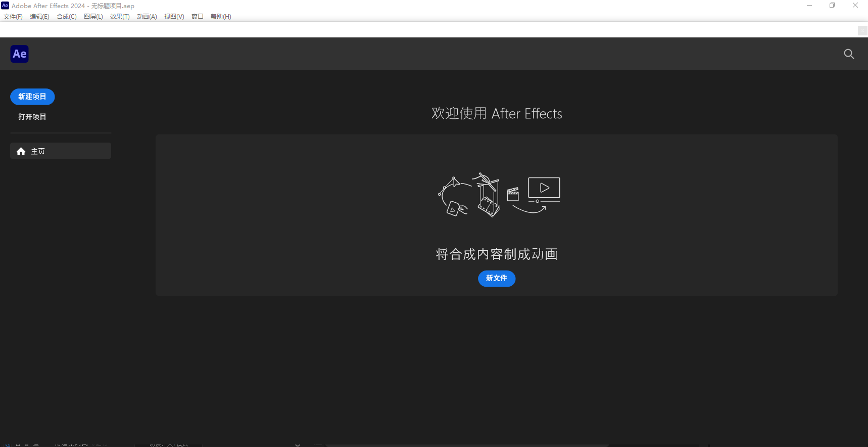The width and height of the screenshot is (868, 447).
Task: Close the After Effects window
Action: (855, 6)
